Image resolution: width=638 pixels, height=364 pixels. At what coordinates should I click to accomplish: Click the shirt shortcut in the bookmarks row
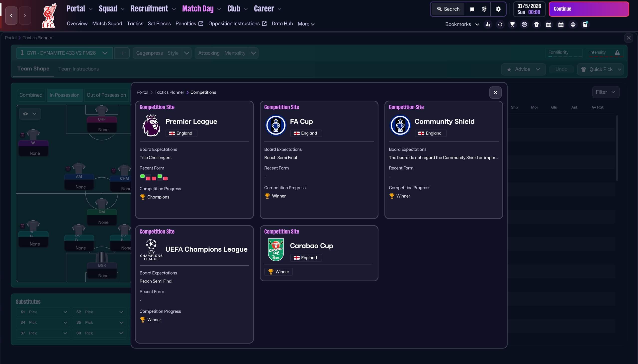tap(536, 24)
